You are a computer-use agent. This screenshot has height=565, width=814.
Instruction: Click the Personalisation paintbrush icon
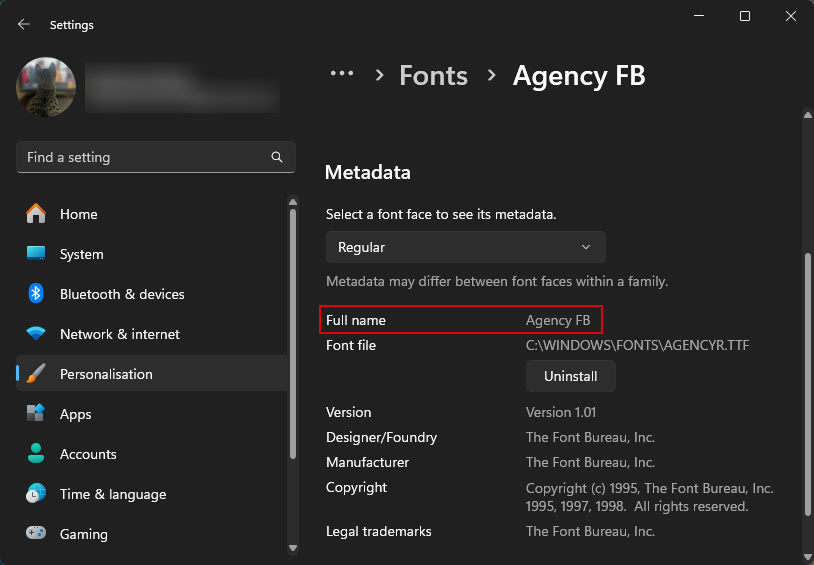click(36, 374)
